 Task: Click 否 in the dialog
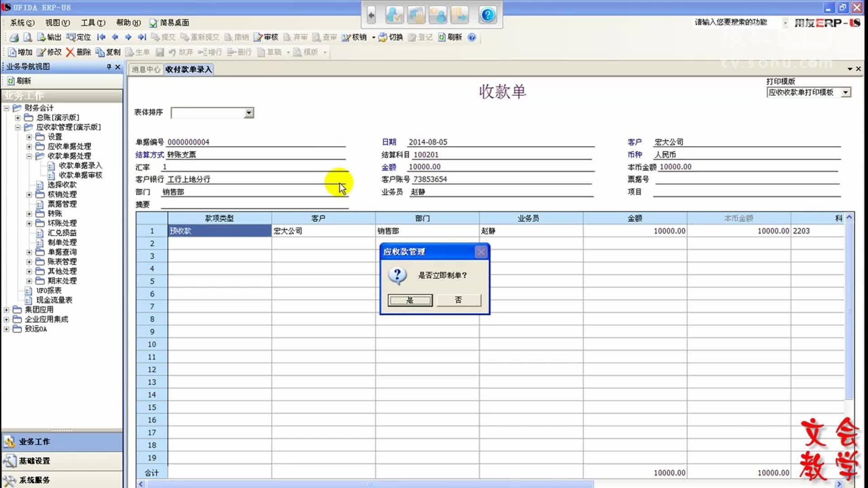[x=458, y=300]
